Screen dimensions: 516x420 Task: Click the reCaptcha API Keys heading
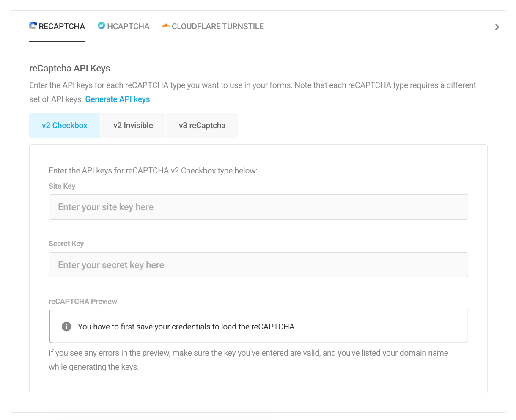[70, 69]
